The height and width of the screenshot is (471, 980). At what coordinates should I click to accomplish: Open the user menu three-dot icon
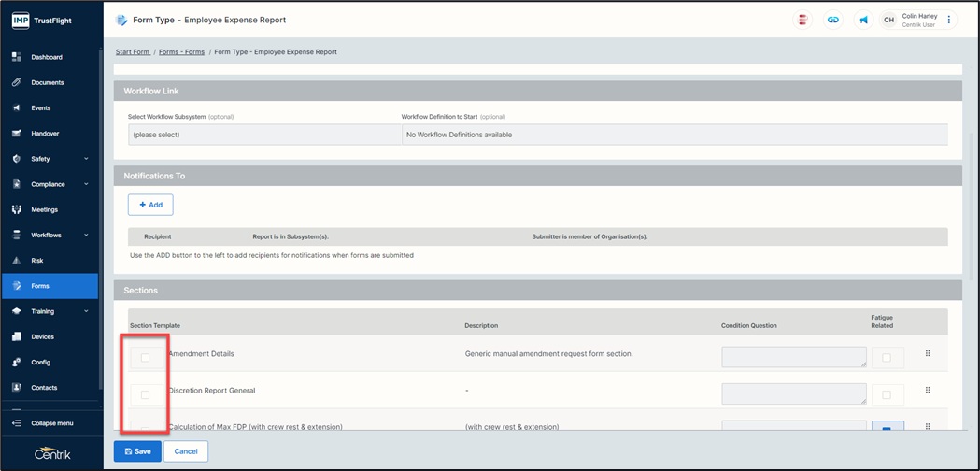(949, 20)
